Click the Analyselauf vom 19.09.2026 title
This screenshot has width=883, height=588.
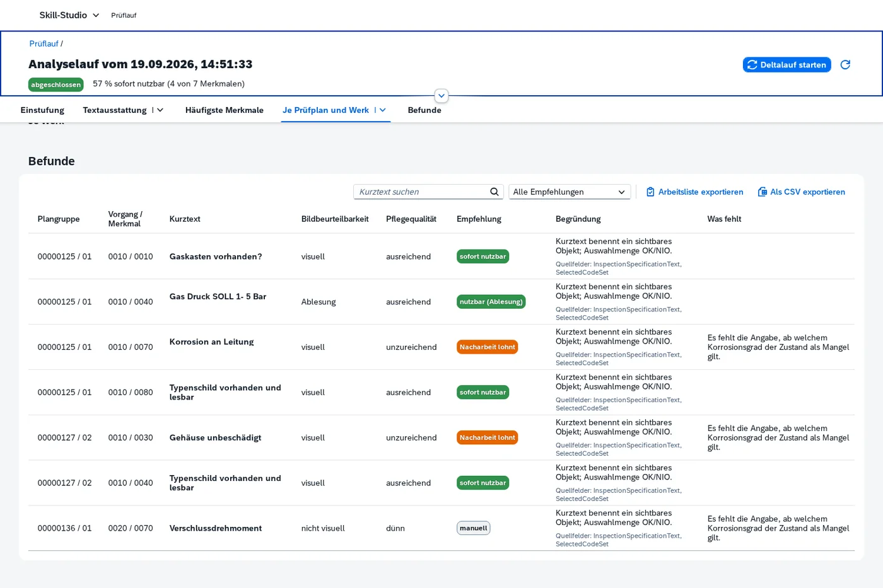(x=140, y=64)
